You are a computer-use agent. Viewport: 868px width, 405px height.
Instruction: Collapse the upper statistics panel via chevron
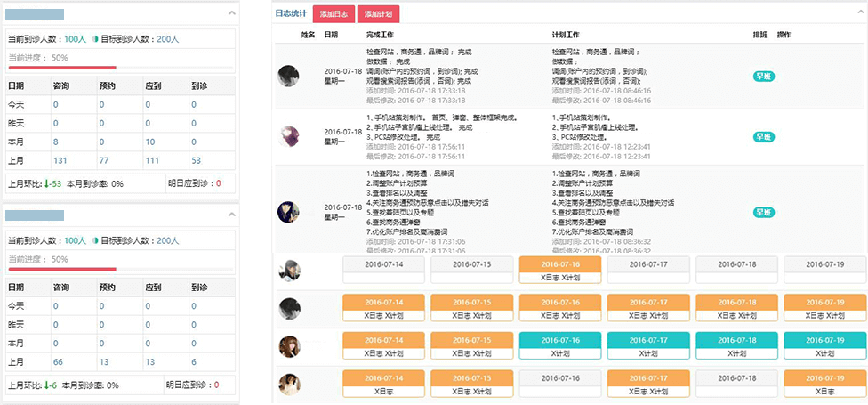click(232, 14)
